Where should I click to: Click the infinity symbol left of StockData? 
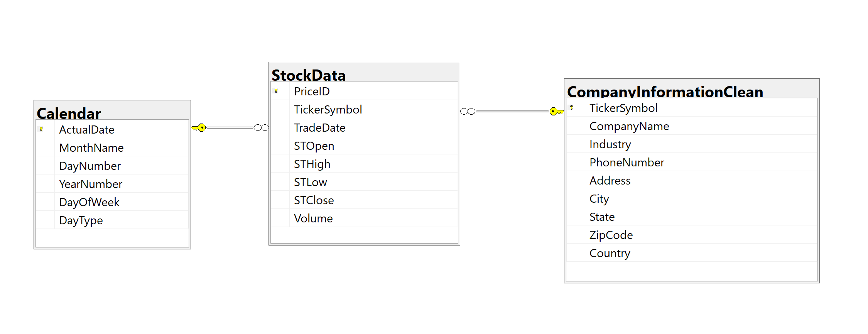261,128
